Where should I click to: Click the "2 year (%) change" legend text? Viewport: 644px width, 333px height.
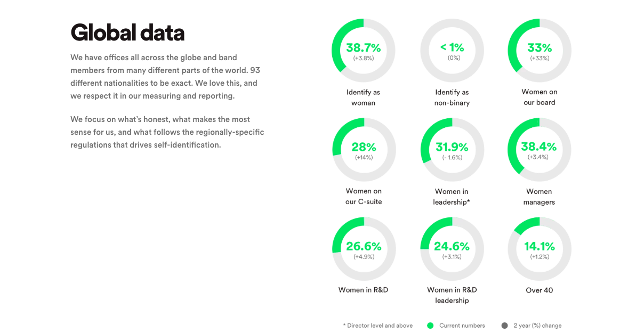[x=537, y=326]
